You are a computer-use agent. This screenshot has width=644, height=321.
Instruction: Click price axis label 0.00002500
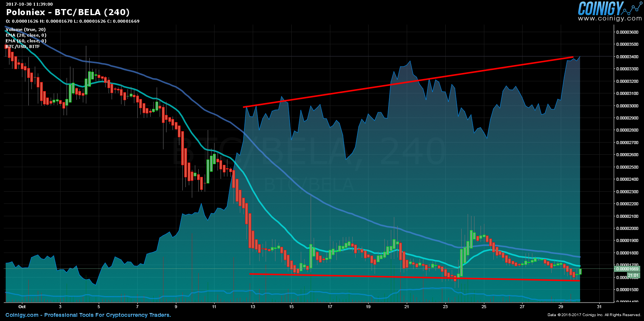click(x=627, y=167)
